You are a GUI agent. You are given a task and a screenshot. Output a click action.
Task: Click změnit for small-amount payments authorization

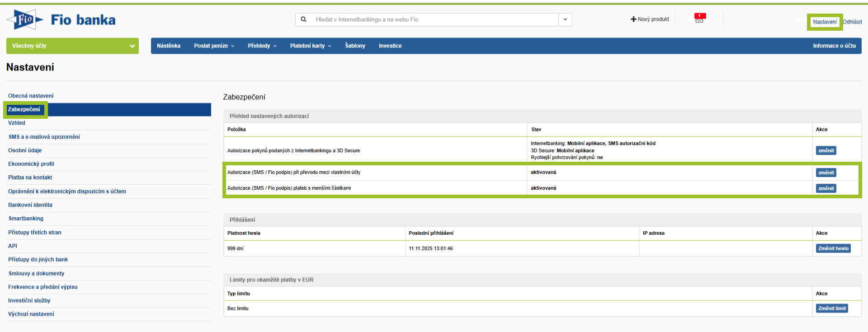click(826, 188)
